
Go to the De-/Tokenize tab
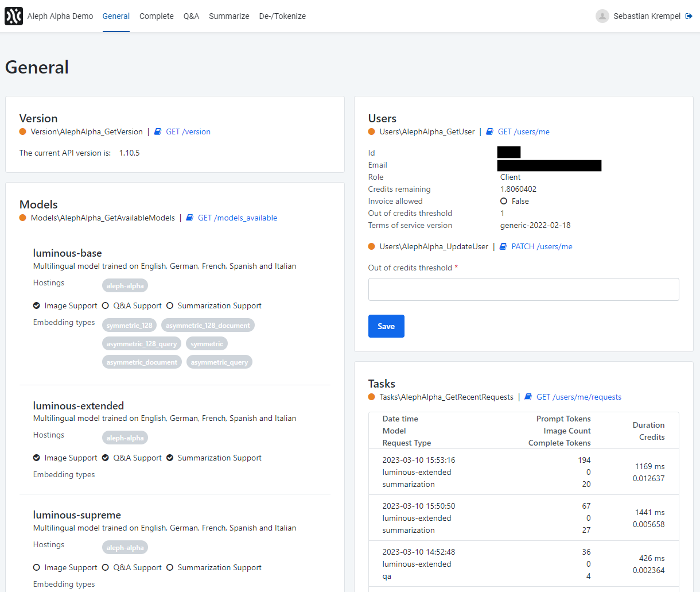[282, 16]
